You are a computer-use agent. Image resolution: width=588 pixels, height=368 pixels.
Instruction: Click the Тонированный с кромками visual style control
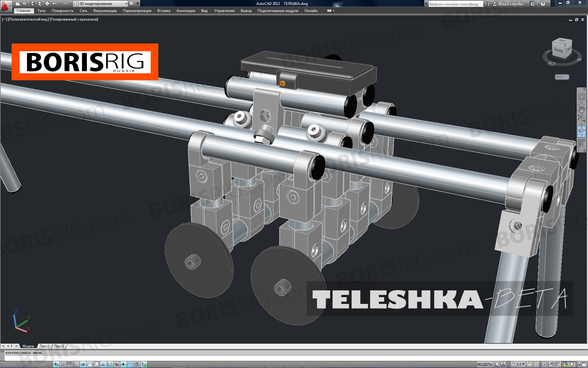click(74, 19)
